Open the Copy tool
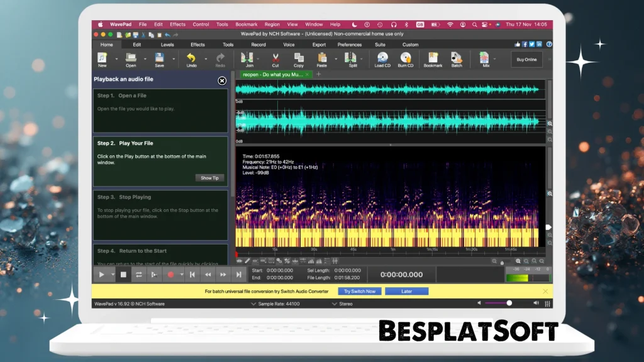This screenshot has height=362, width=644. tap(298, 58)
